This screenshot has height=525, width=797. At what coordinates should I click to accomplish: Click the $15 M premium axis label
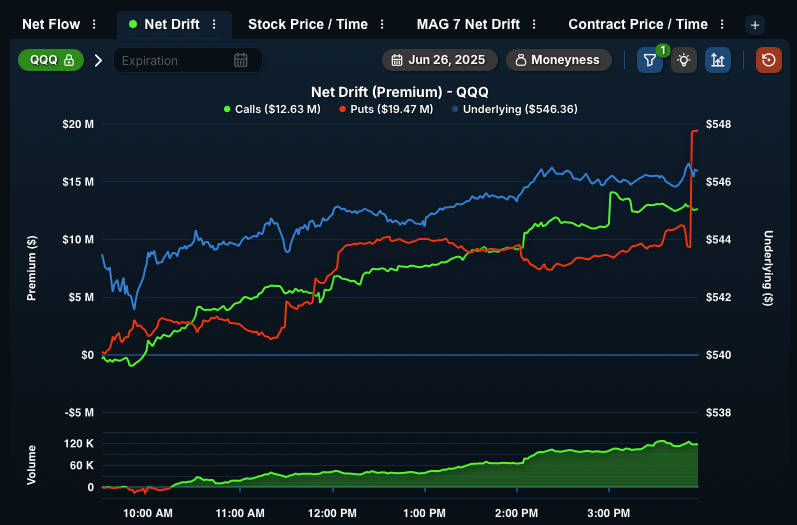pyautogui.click(x=78, y=182)
